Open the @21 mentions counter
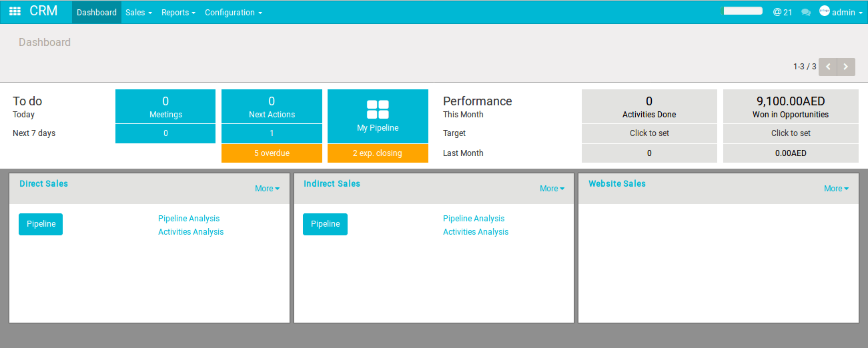The image size is (868, 348). [x=783, y=13]
